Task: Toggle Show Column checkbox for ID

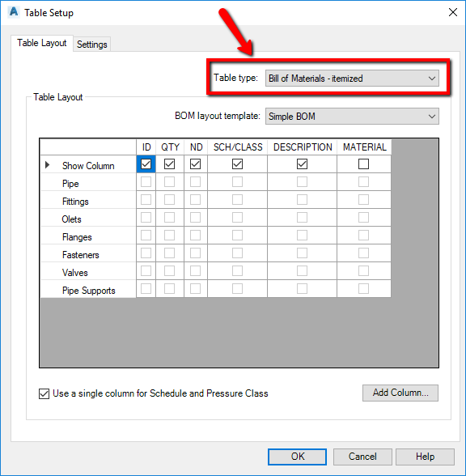Action: 146,164
